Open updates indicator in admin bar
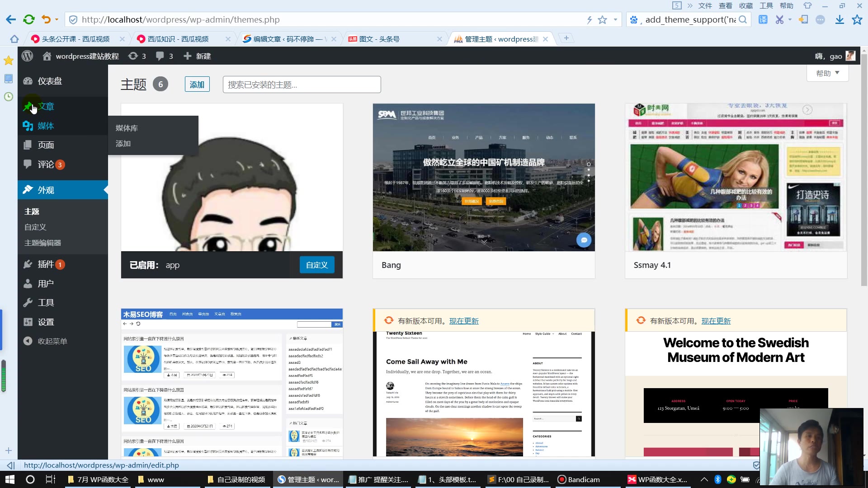The height and width of the screenshot is (488, 868). [x=137, y=56]
